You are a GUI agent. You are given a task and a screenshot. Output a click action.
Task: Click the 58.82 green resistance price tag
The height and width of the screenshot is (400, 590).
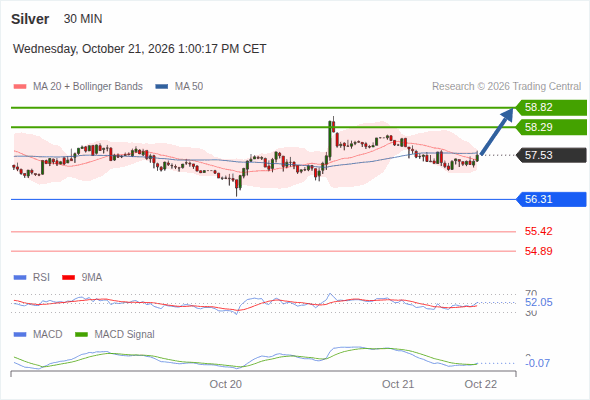click(552, 108)
